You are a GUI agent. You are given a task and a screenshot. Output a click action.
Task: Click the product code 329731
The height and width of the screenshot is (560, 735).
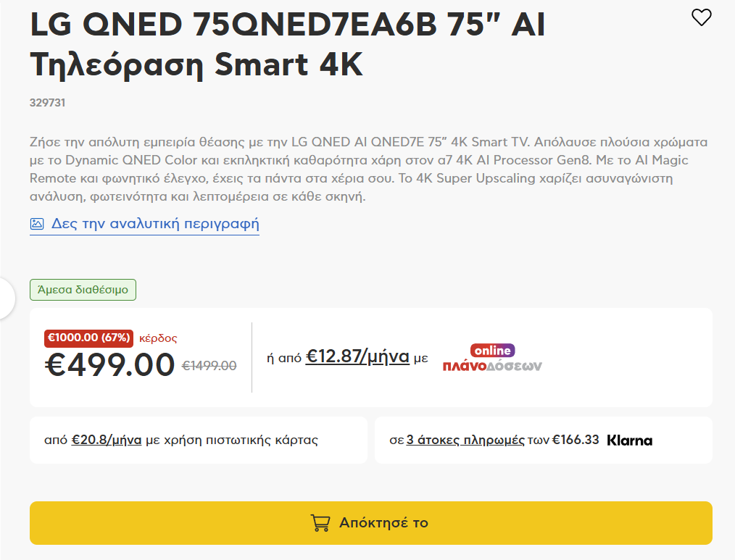[48, 103]
